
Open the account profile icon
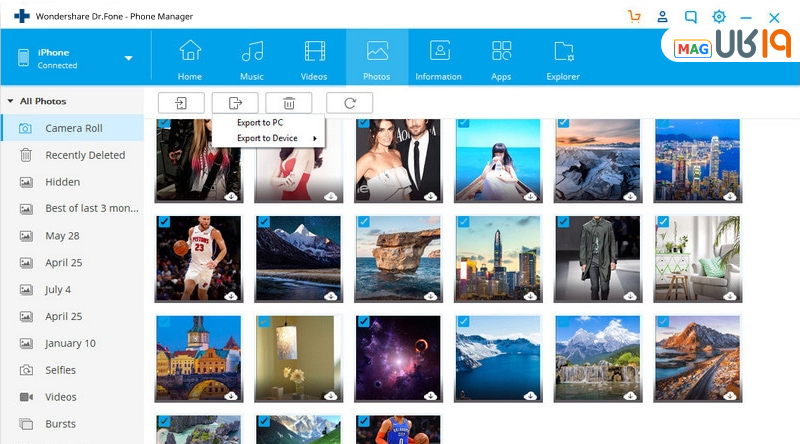[662, 17]
